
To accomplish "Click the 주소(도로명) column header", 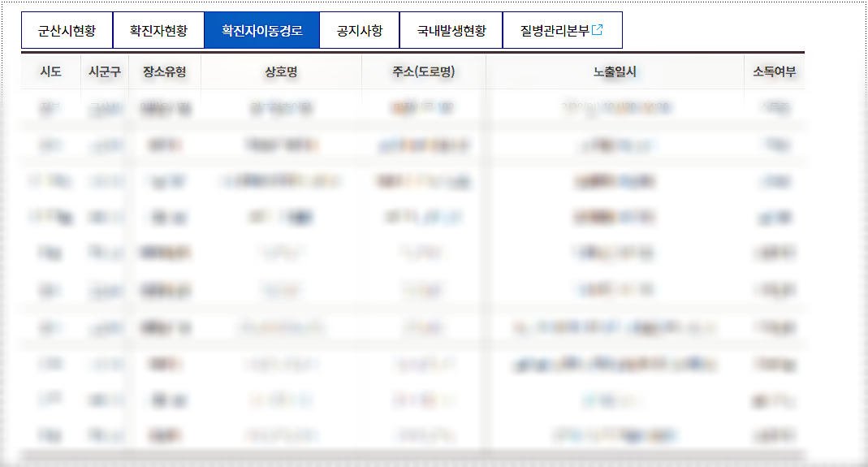I will 424,71.
